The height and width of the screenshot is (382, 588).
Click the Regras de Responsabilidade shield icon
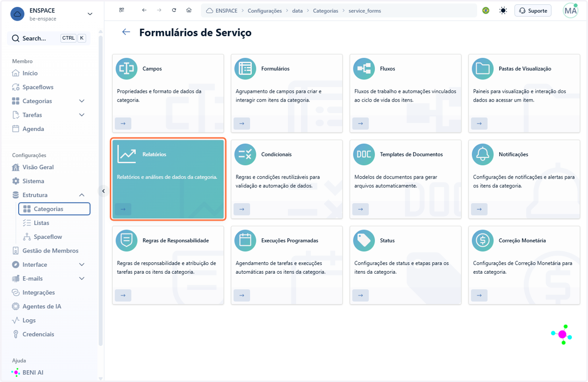(x=126, y=241)
